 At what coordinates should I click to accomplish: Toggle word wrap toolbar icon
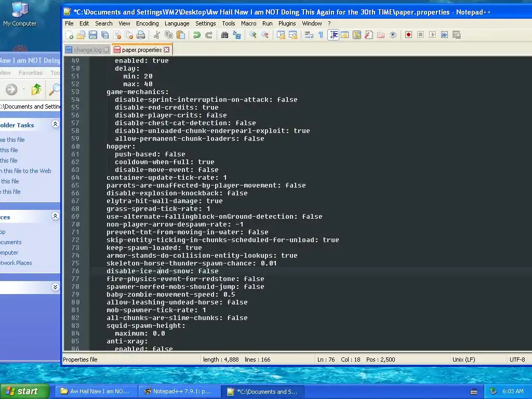click(309, 35)
